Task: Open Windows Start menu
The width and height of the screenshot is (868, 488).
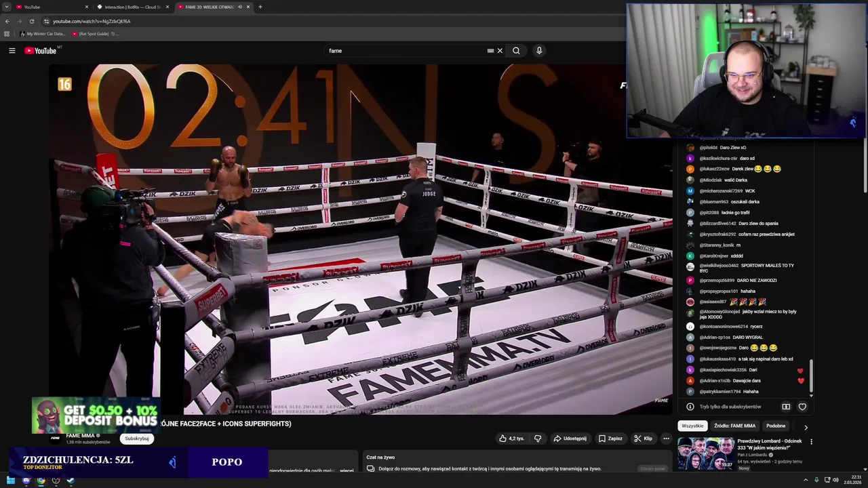Action: [11, 481]
